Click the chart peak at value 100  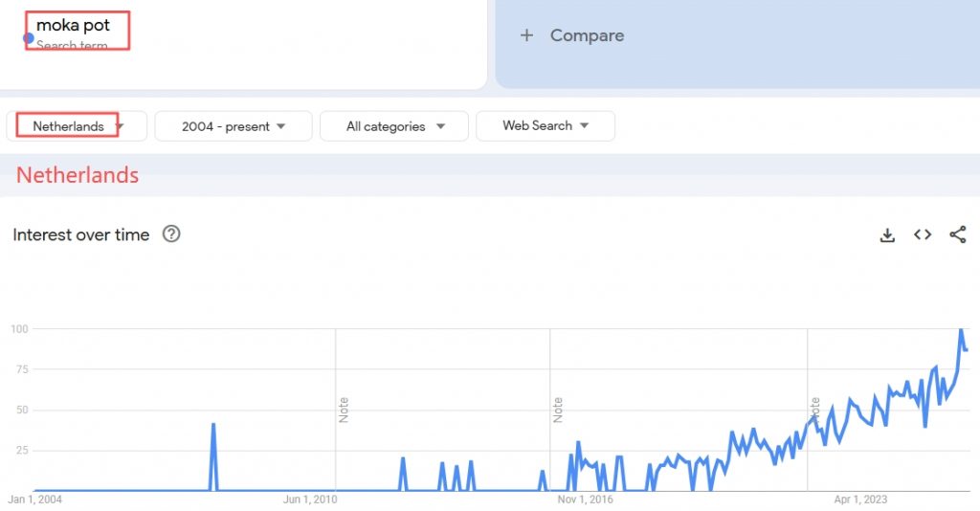click(961, 330)
